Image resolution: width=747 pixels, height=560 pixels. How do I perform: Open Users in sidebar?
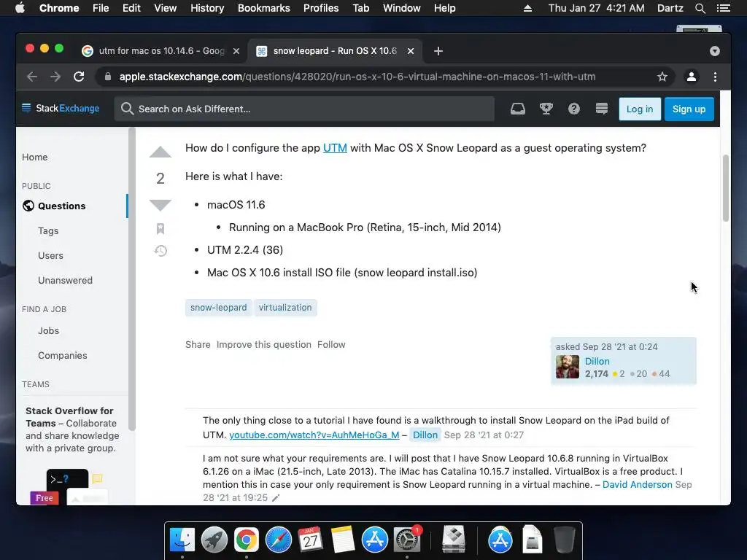click(50, 255)
